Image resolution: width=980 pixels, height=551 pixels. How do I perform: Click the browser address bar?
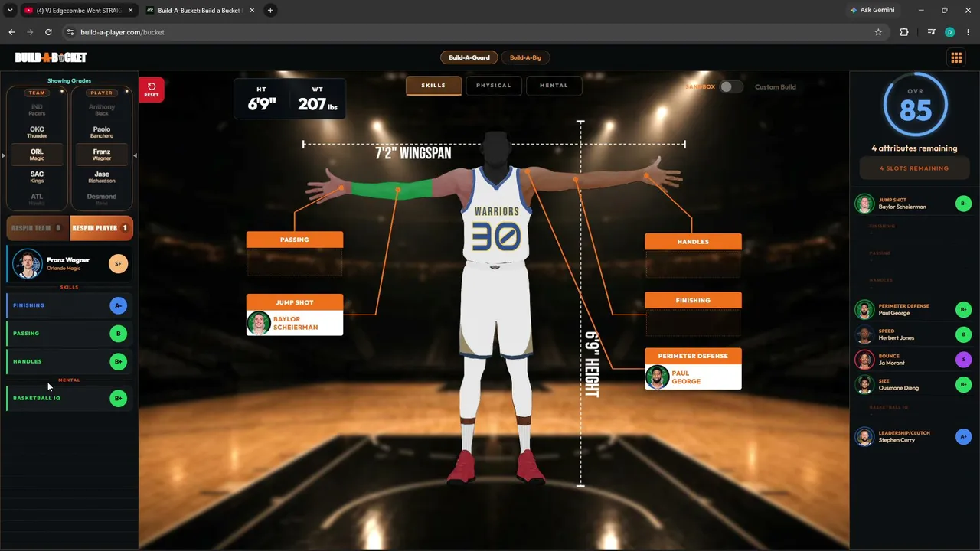point(475,32)
